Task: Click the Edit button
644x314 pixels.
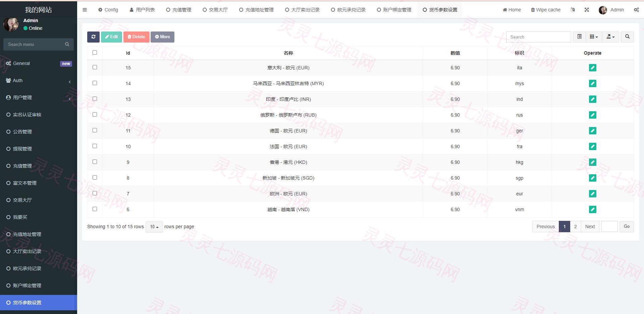Action: click(x=111, y=37)
